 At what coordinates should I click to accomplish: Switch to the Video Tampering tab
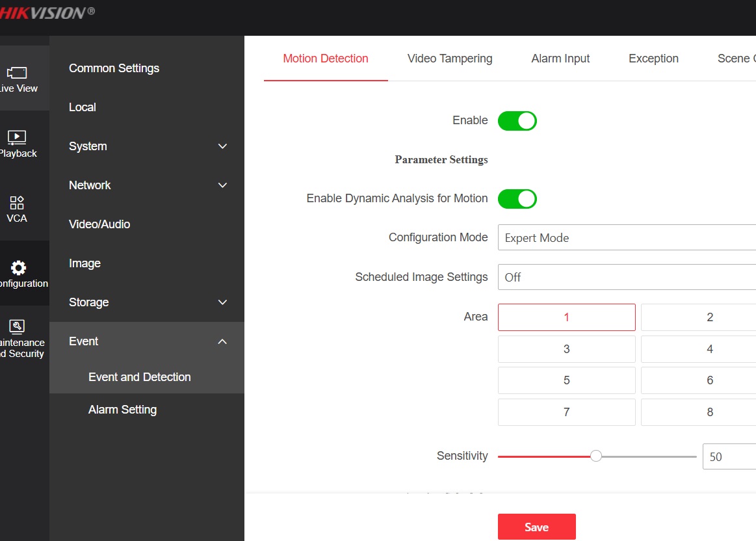click(450, 59)
